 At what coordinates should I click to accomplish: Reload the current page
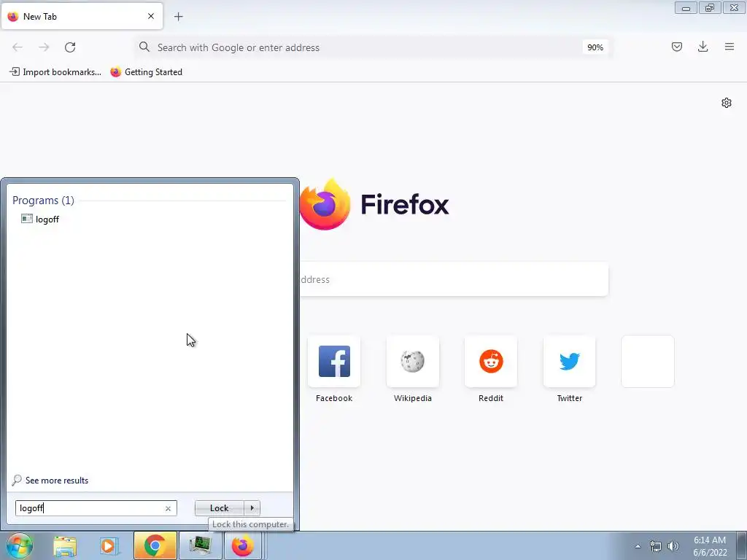[70, 47]
